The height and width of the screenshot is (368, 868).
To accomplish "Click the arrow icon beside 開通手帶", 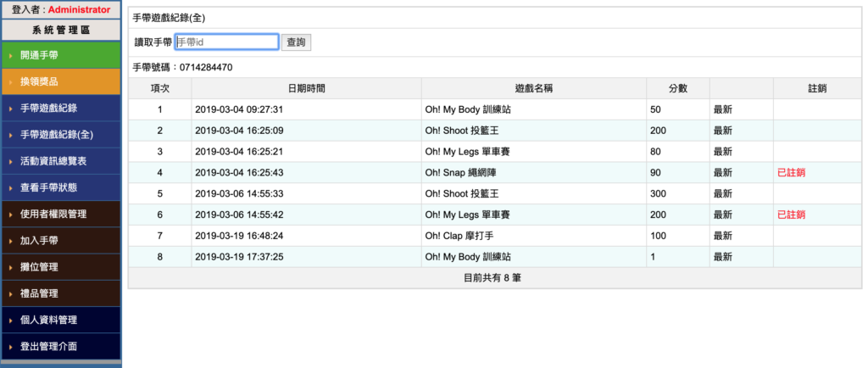I will tap(10, 56).
